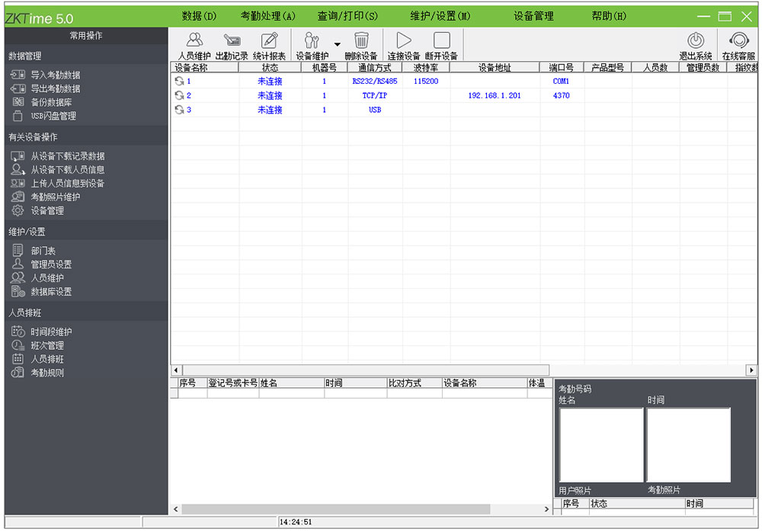Open the 设备管理 menu
Screen dimensions: 762x532
533,16
